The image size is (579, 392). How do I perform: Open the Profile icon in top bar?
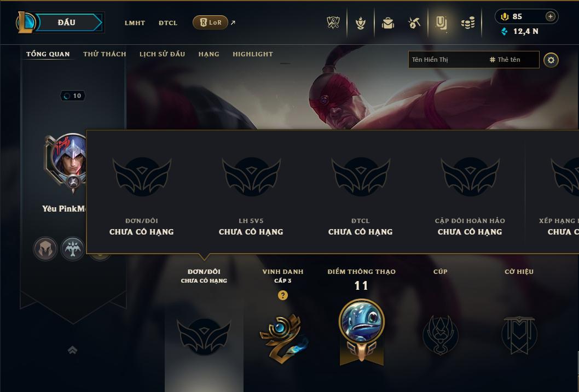(x=441, y=23)
